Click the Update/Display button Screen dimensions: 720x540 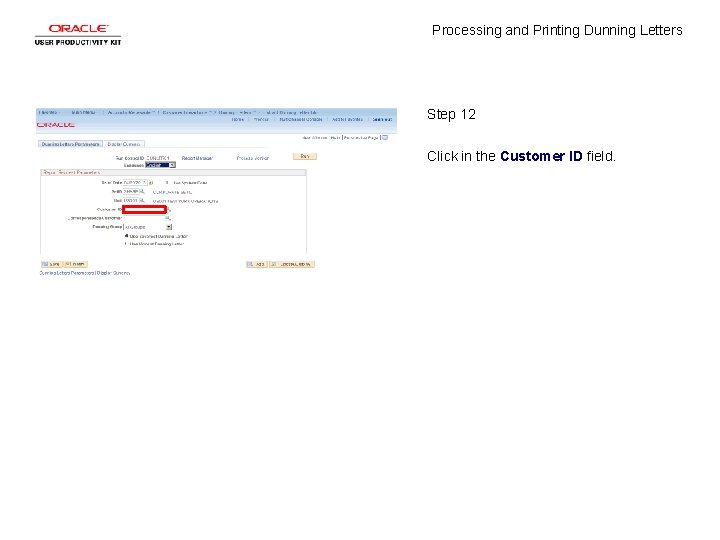point(292,264)
